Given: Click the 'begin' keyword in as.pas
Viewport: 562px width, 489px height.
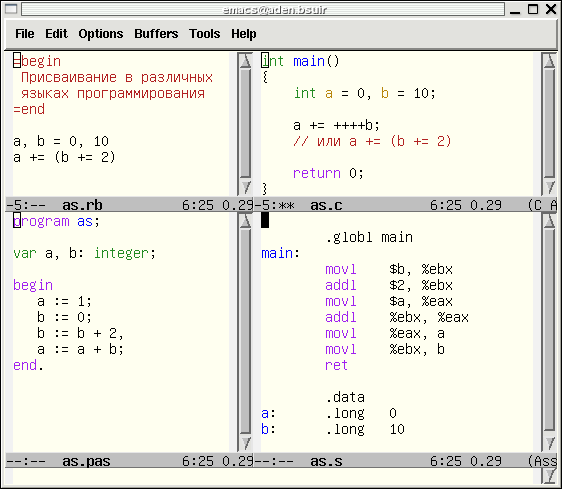Looking at the screenshot, I should [33, 285].
